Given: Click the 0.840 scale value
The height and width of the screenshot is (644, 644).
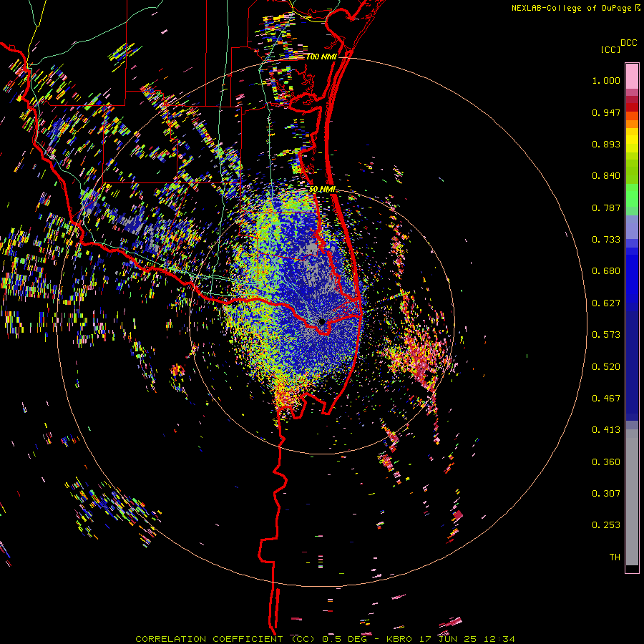Looking at the screenshot, I should 606,176.
